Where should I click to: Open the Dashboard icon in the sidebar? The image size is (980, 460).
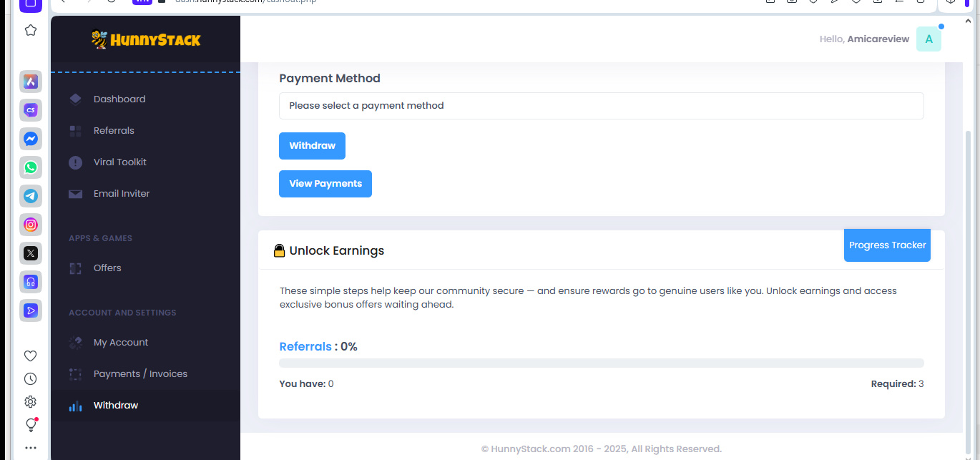coord(75,99)
